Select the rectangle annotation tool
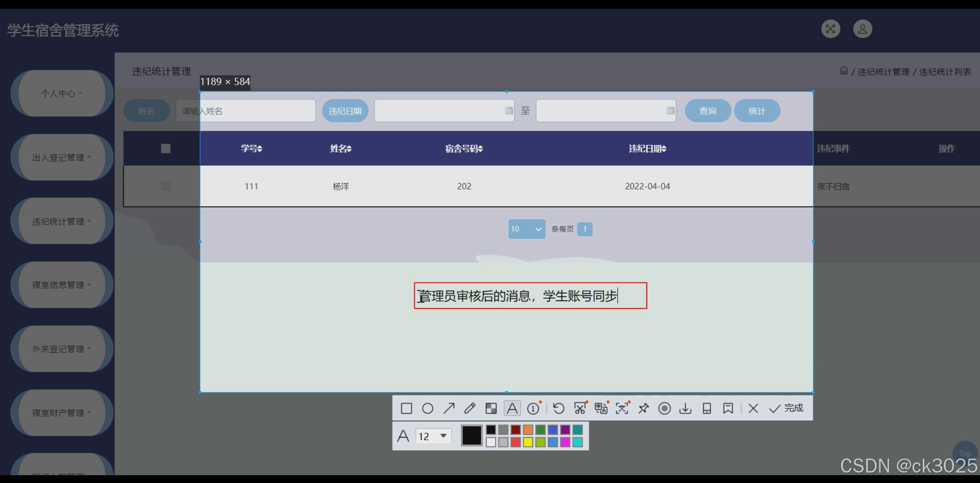Screen dimensions: 980x483 [x=406, y=408]
